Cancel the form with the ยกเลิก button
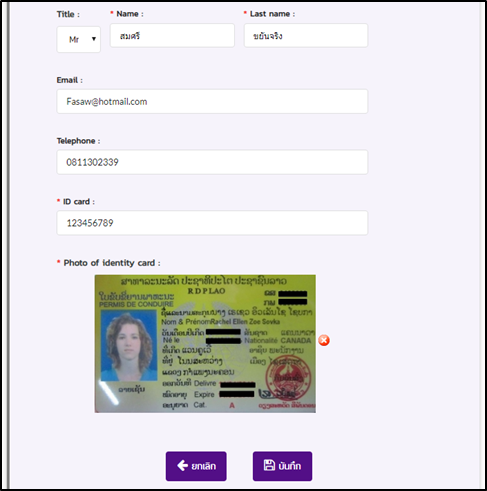Image resolution: width=487 pixels, height=491 pixels. 196,466
